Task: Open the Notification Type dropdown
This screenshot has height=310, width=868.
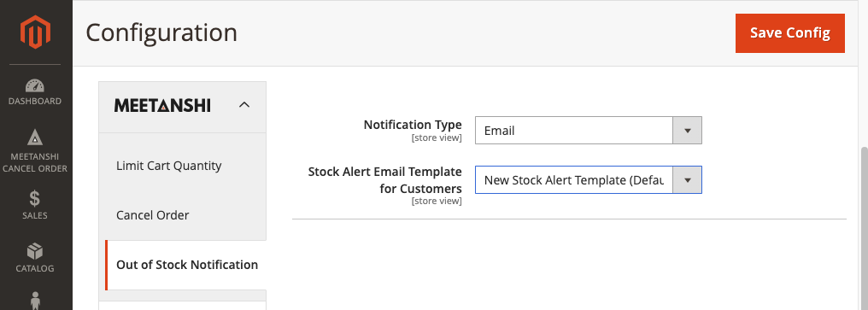Action: [589, 131]
